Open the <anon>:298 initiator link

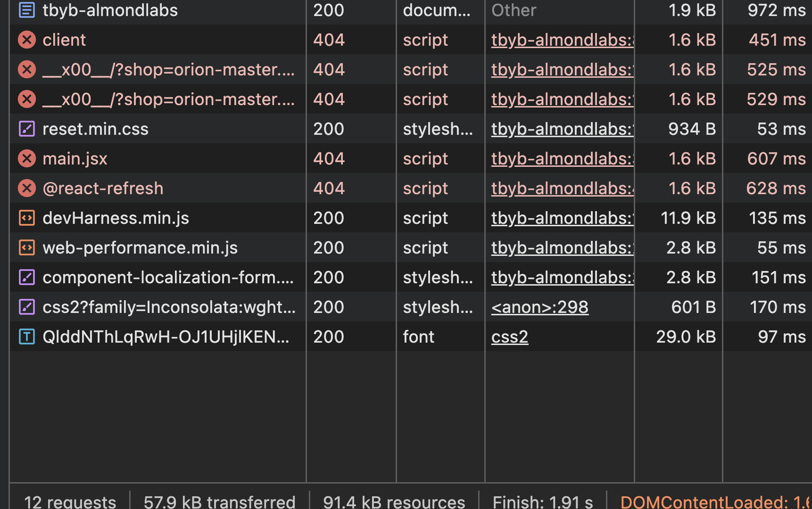[540, 307]
